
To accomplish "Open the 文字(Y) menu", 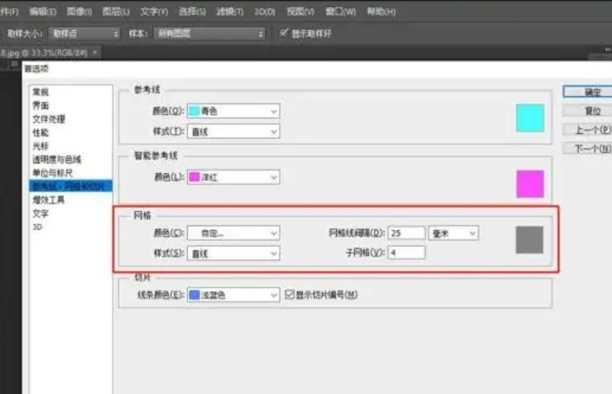I will (x=154, y=12).
